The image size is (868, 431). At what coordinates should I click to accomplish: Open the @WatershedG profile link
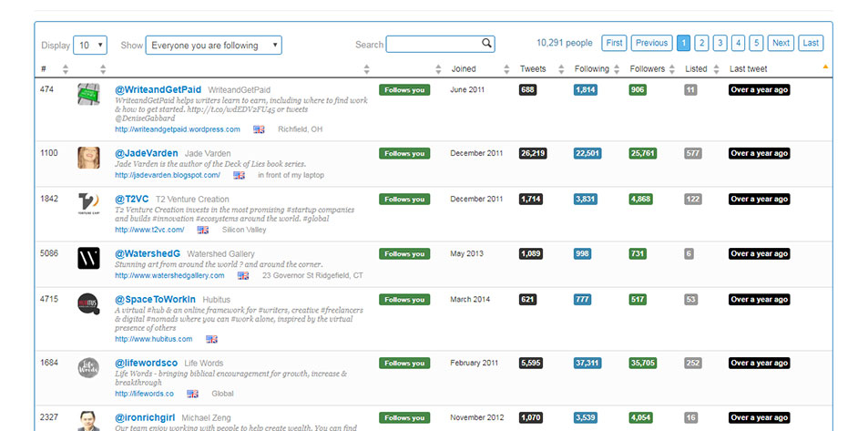tap(148, 253)
